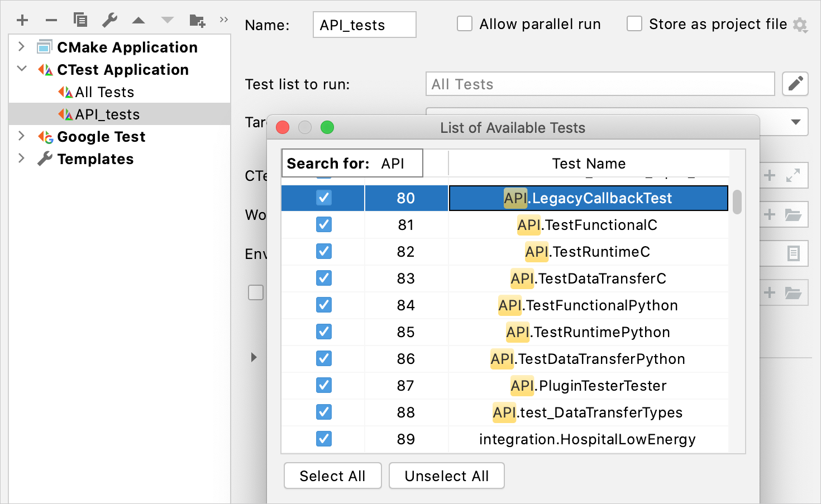Open environment variables with the document icon
Image resolution: width=821 pixels, height=504 pixels.
(795, 253)
